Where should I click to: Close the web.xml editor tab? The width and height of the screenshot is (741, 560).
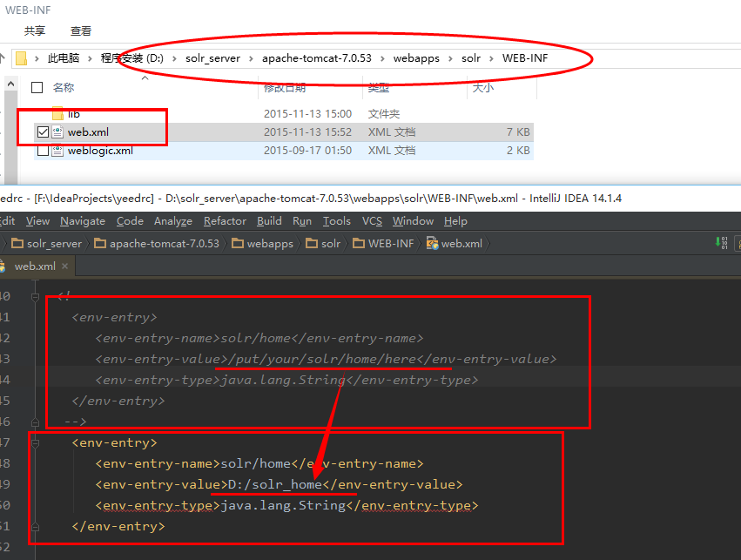64,266
